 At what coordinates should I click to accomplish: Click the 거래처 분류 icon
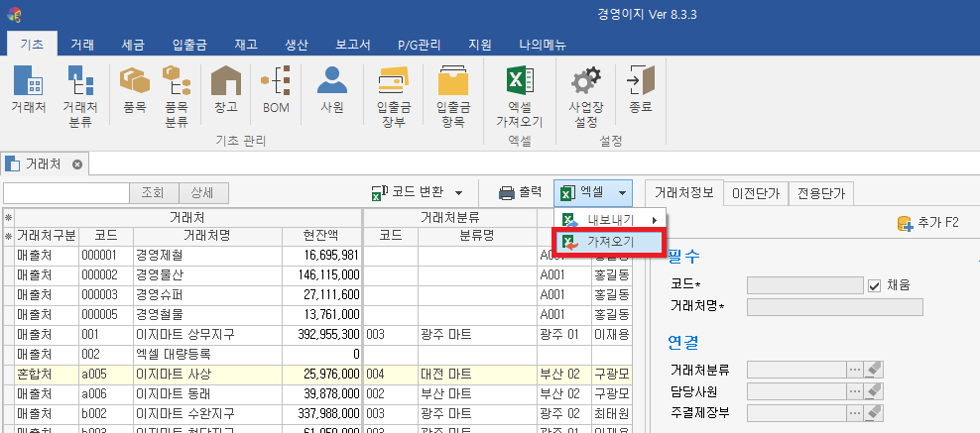click(79, 95)
